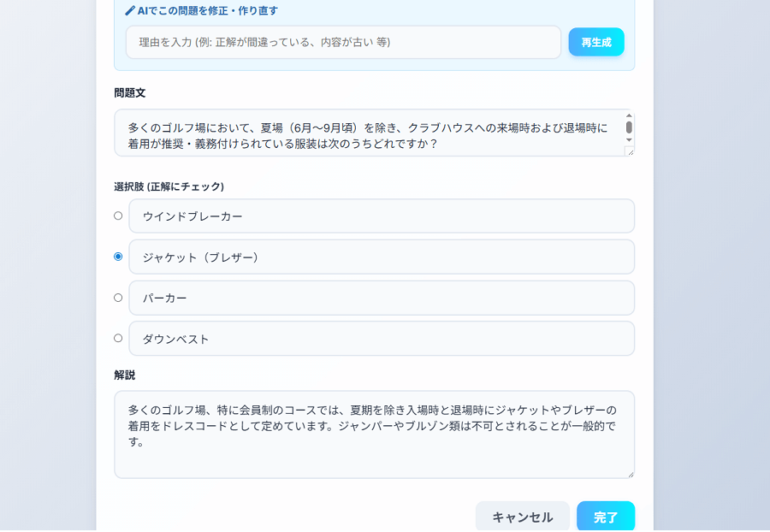Edit the ジャケット（ブレザー） option text field
The width and height of the screenshot is (770, 532).
click(x=381, y=257)
